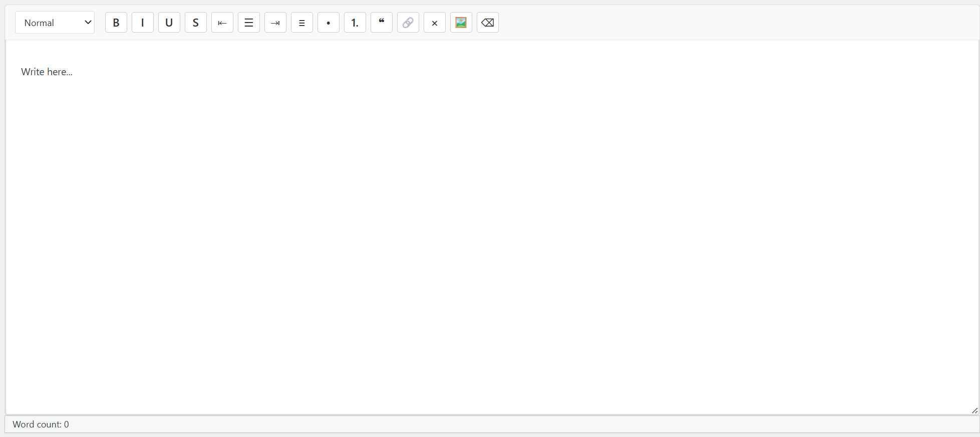Toggle underline formatting with the U button
Image resolution: width=980 pixels, height=437 pixels.
click(x=169, y=23)
